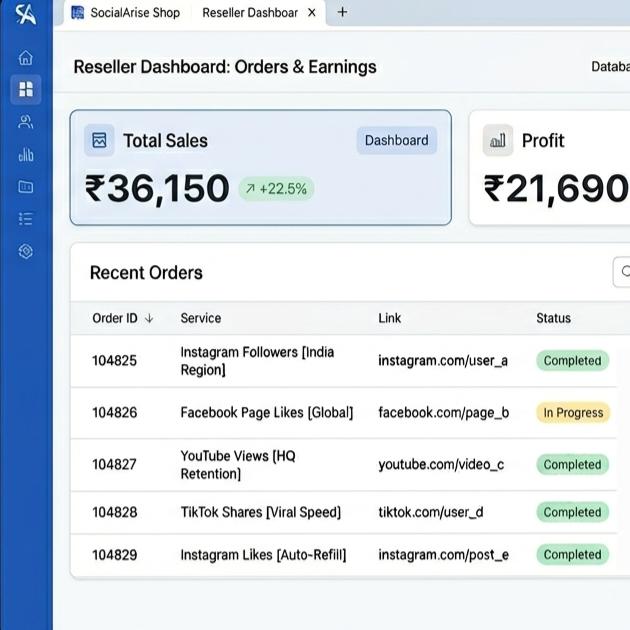Click the Profit chart icon
Image resolution: width=630 pixels, height=630 pixels.
point(498,141)
